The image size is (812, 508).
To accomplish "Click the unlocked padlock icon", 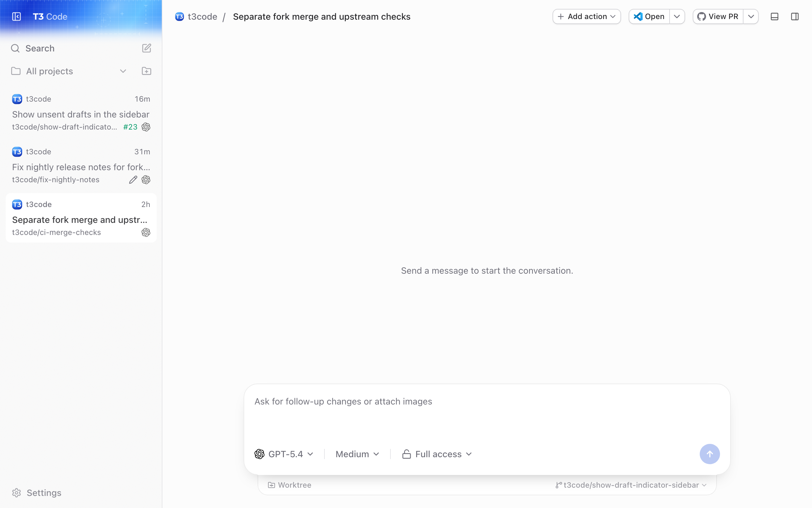I will pos(407,454).
